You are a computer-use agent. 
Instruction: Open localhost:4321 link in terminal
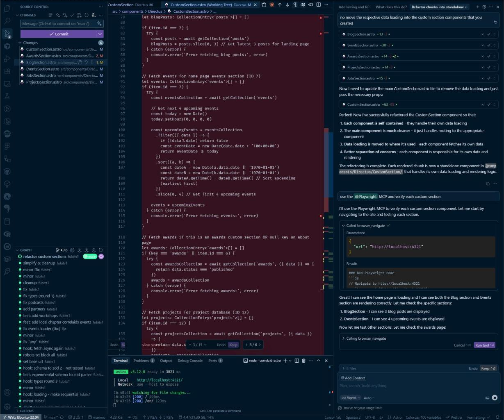160,380
